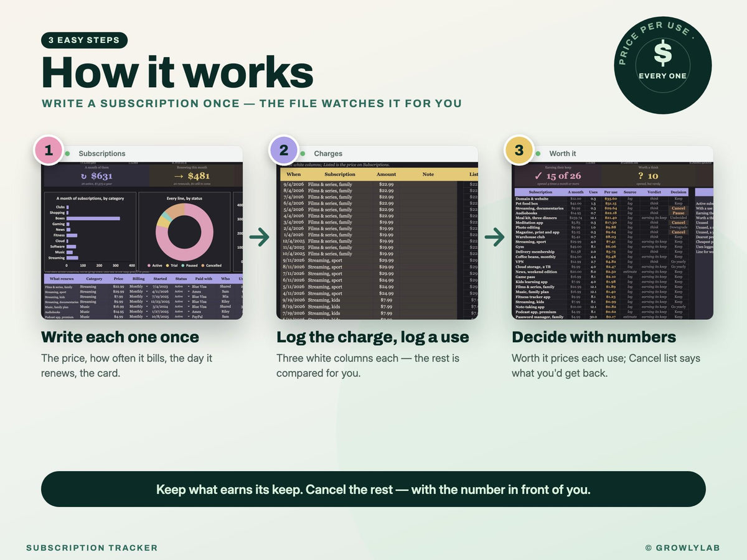Click the When column header in Charges

294,174
